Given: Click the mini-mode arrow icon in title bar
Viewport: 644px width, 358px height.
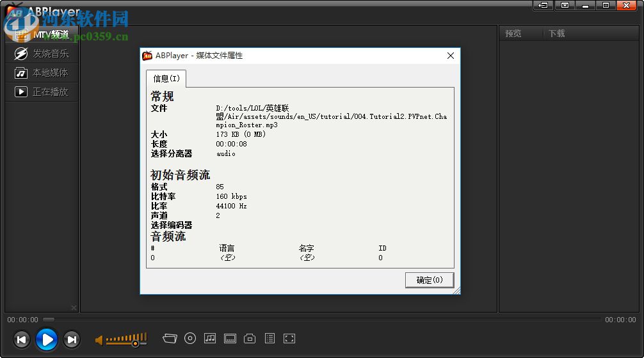Looking at the screenshot, I should 543,5.
